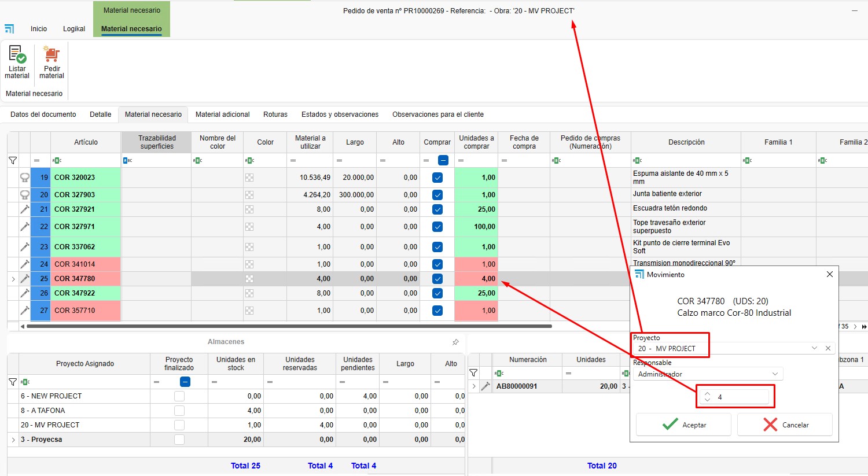Select the COR 347922 article cell
Viewport: 868px width, 476px height.
[x=86, y=293]
